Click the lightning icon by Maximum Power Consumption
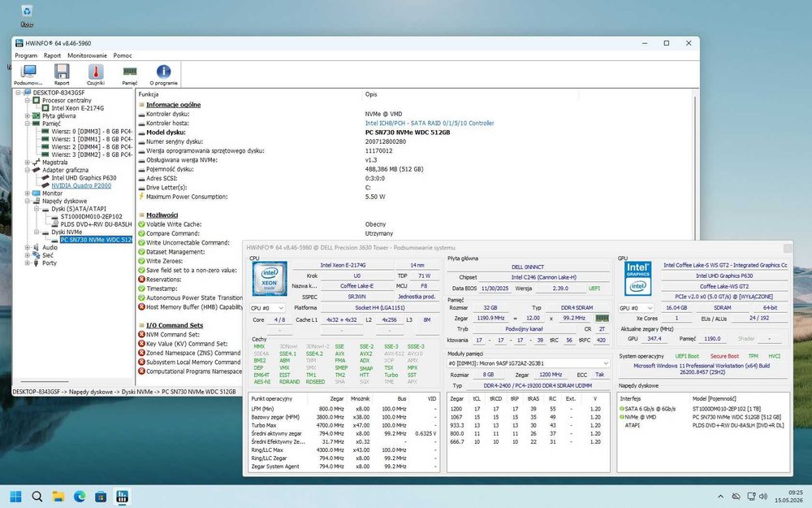Viewport: 812px width, 508px height. pyautogui.click(x=141, y=197)
